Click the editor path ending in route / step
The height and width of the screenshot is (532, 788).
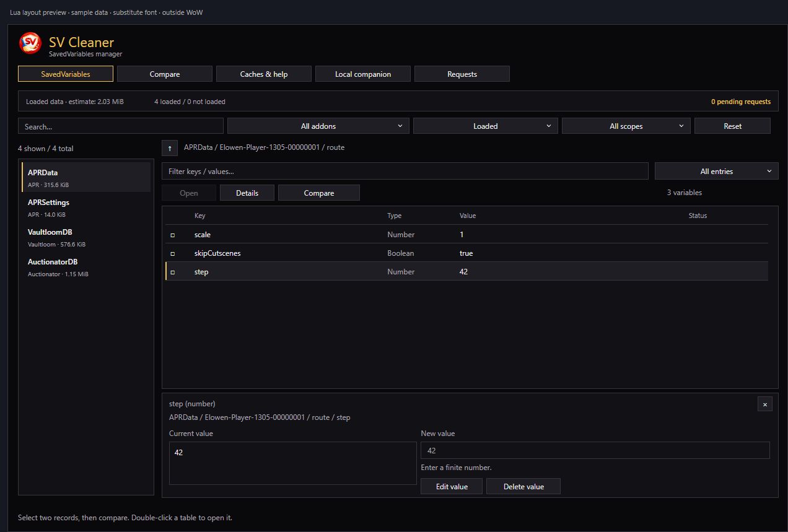tap(260, 417)
